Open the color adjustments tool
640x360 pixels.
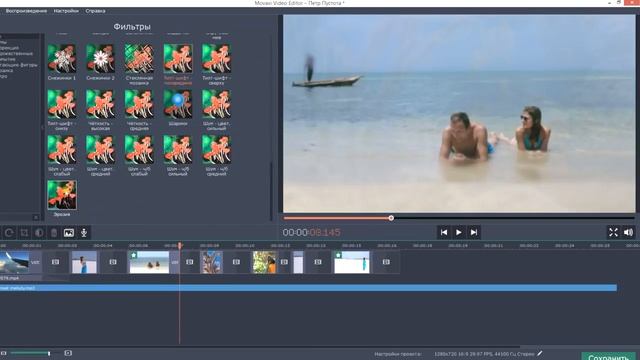39,233
